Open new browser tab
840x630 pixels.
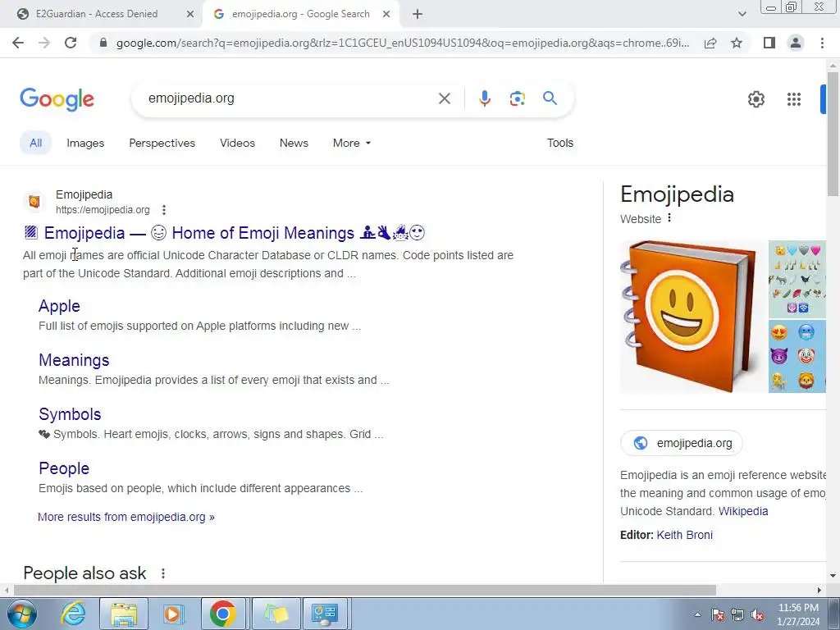[x=418, y=15]
